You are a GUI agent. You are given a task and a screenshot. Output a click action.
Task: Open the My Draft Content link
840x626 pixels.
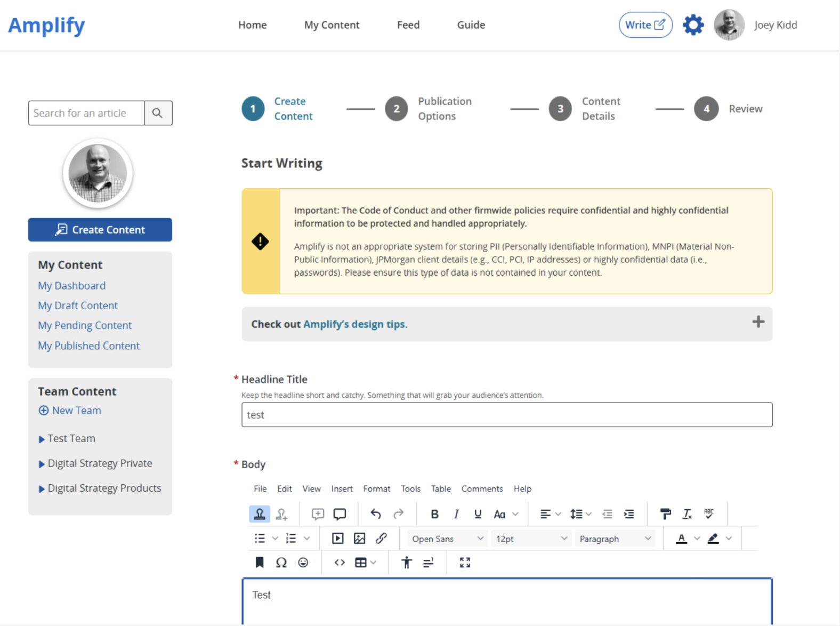[78, 306]
